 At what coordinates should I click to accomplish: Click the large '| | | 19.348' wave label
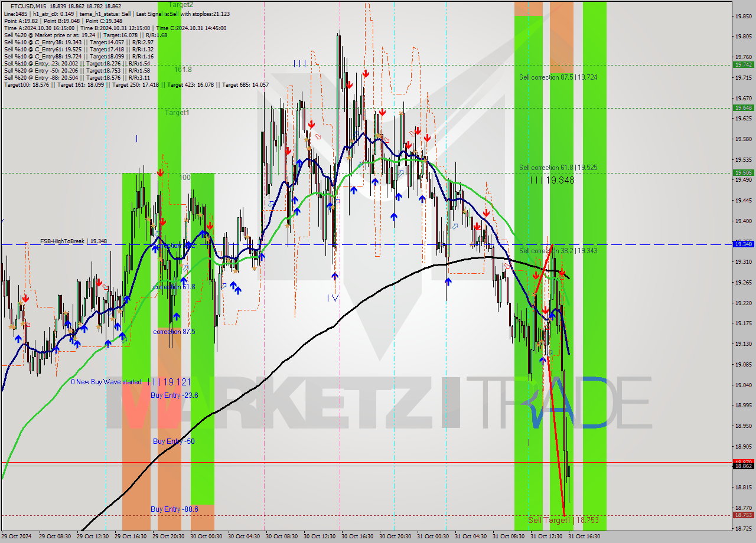552,180
